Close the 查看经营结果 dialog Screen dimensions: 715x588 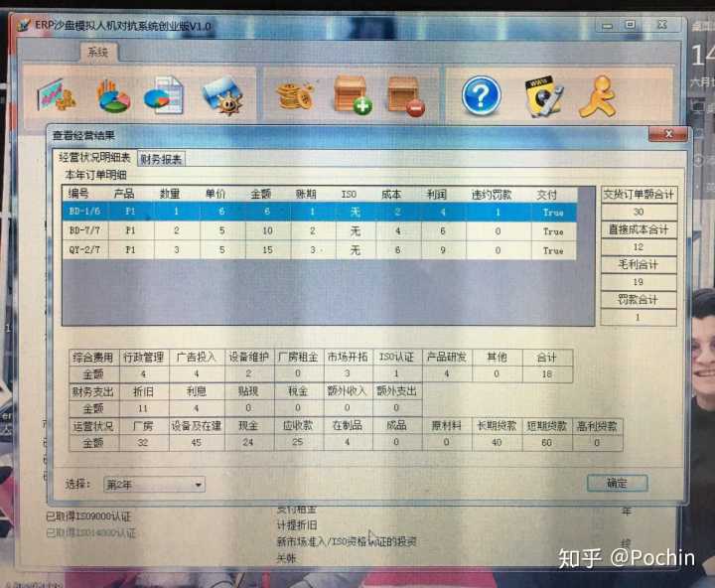tap(668, 134)
